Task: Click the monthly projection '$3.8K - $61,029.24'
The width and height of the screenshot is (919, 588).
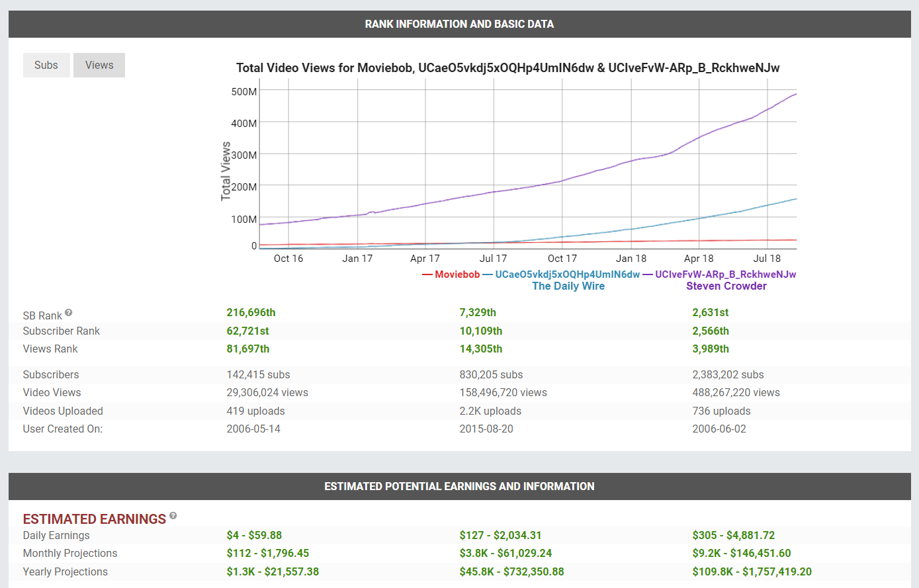Action: click(x=505, y=553)
